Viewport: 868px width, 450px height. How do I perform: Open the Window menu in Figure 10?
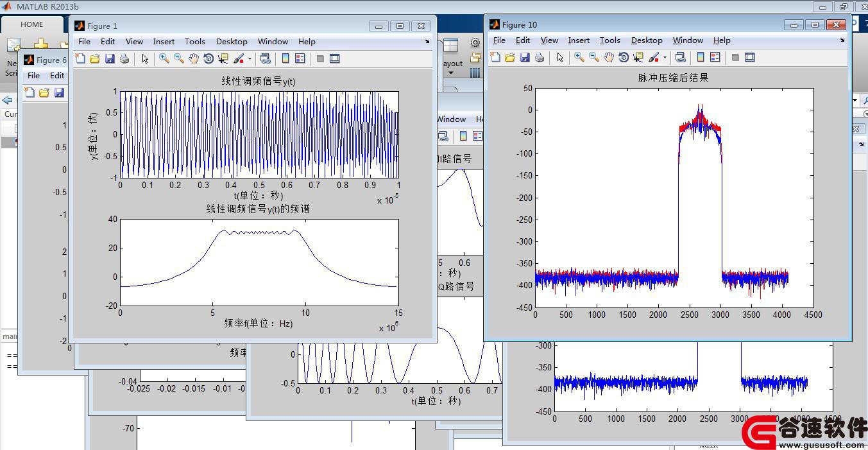[688, 40]
